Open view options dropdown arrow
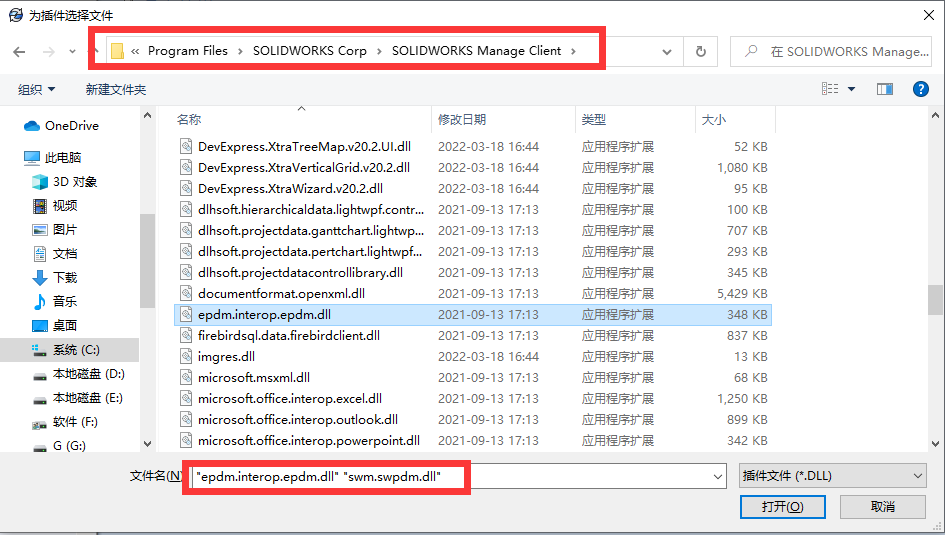 click(x=851, y=89)
